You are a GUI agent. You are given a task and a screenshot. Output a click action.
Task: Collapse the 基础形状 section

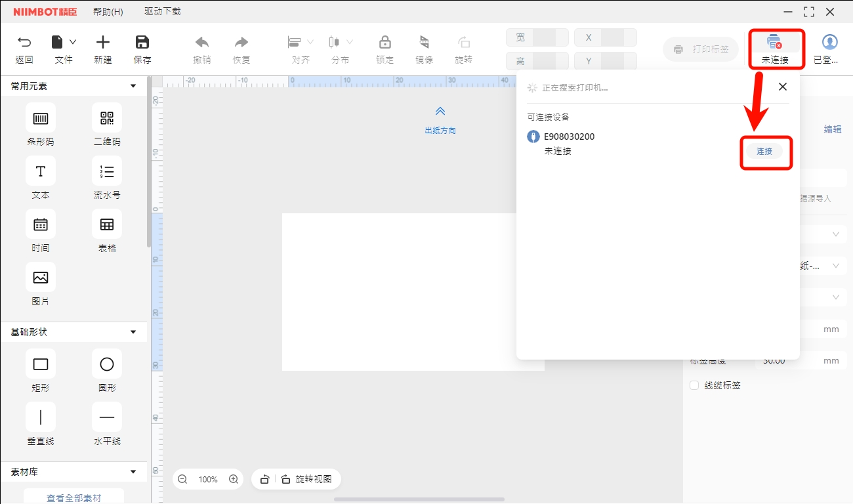[133, 332]
